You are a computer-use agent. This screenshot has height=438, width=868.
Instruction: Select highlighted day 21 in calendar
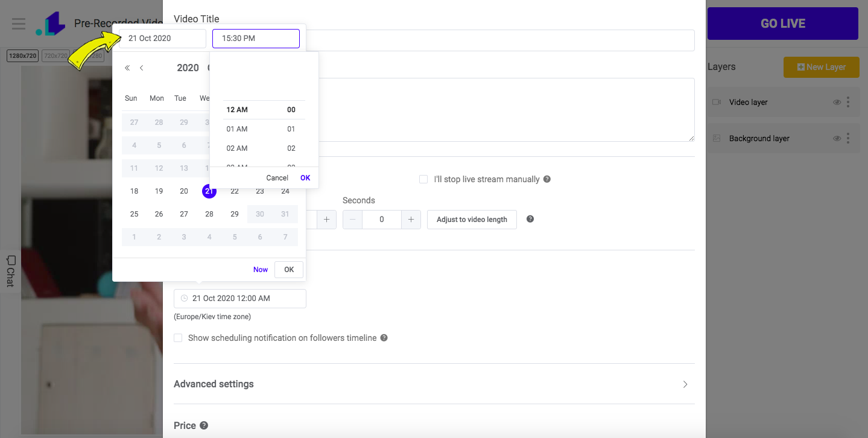click(x=209, y=191)
